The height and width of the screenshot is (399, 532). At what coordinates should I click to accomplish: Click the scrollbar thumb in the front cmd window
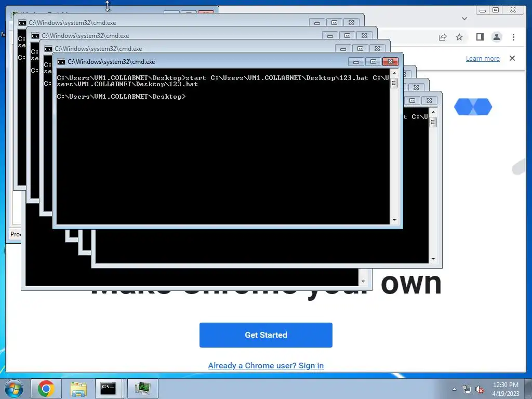click(394, 83)
